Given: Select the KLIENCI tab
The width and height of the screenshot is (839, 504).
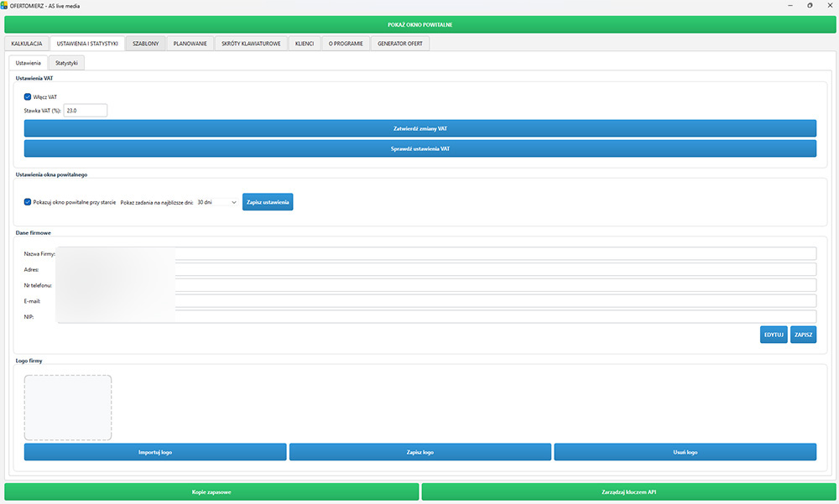Looking at the screenshot, I should 305,43.
